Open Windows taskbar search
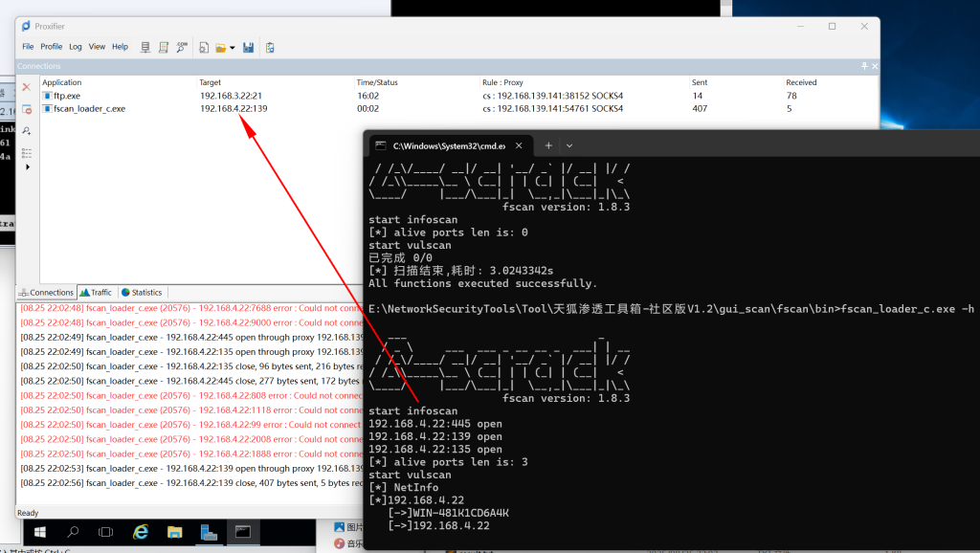The width and height of the screenshot is (980, 553). (x=73, y=532)
